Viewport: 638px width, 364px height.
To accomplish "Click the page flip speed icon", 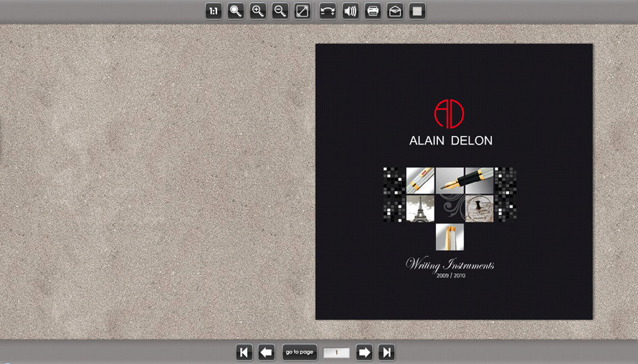I will point(328,11).
